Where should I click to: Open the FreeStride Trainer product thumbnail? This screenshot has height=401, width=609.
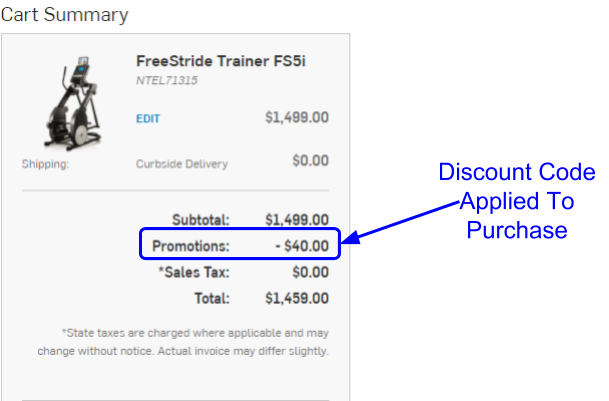click(73, 103)
